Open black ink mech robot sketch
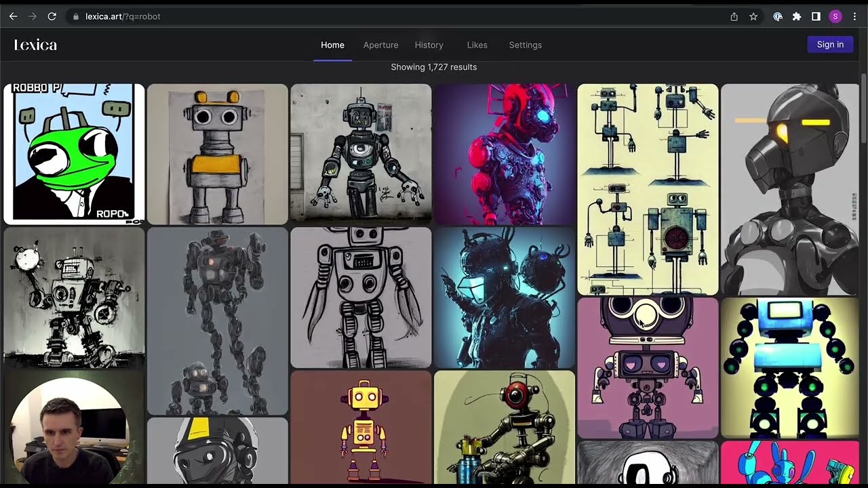 [74, 298]
